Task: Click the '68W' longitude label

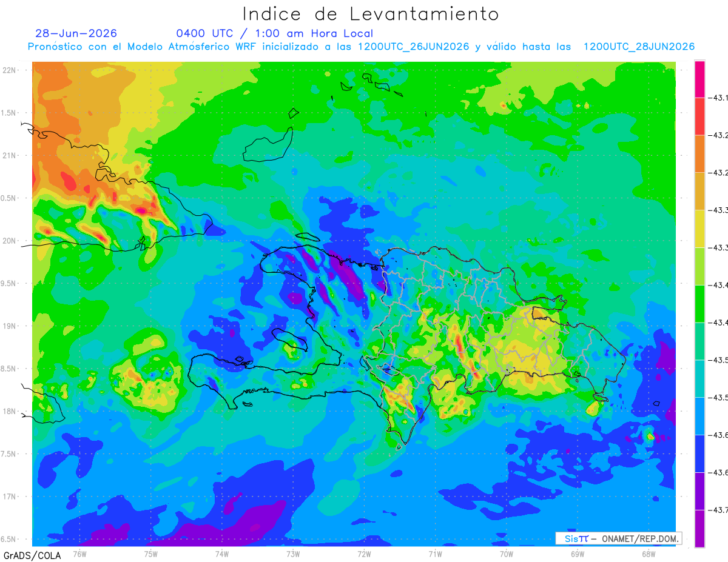Action: 649,554
